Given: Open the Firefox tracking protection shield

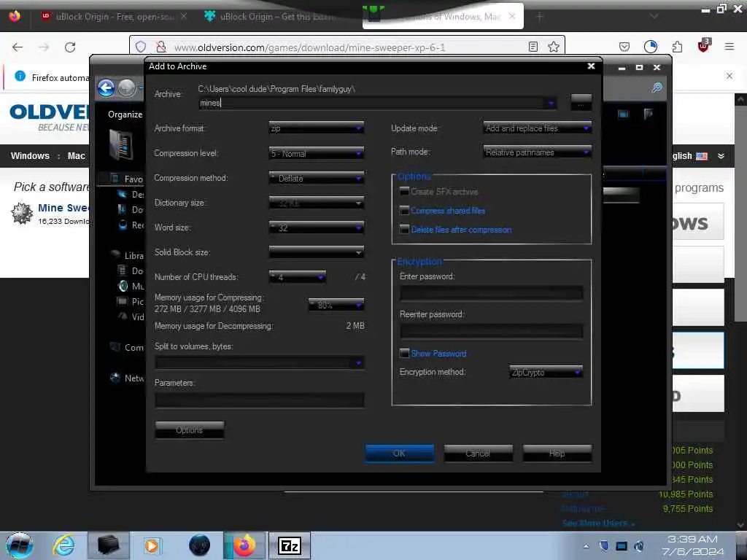Looking at the screenshot, I should pos(141,47).
